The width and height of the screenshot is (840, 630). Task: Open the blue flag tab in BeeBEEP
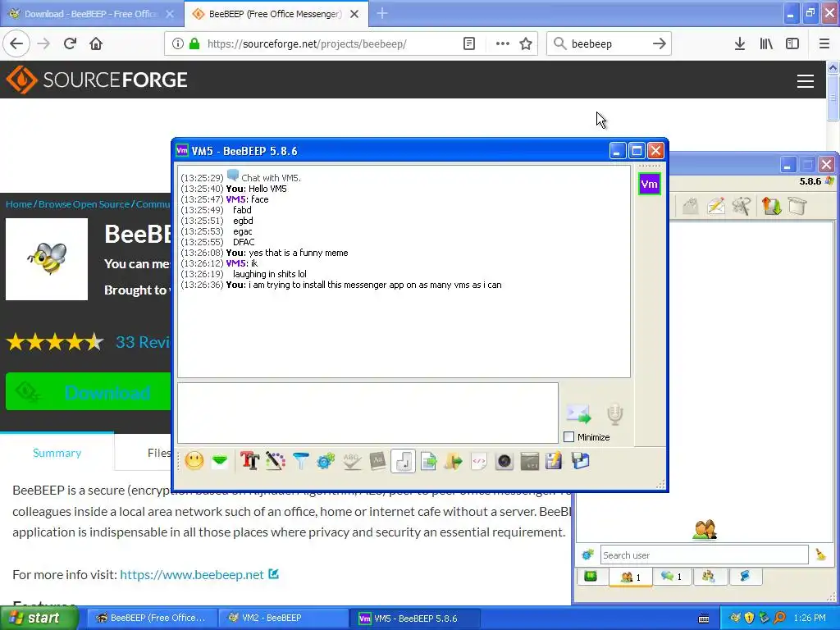point(745,577)
